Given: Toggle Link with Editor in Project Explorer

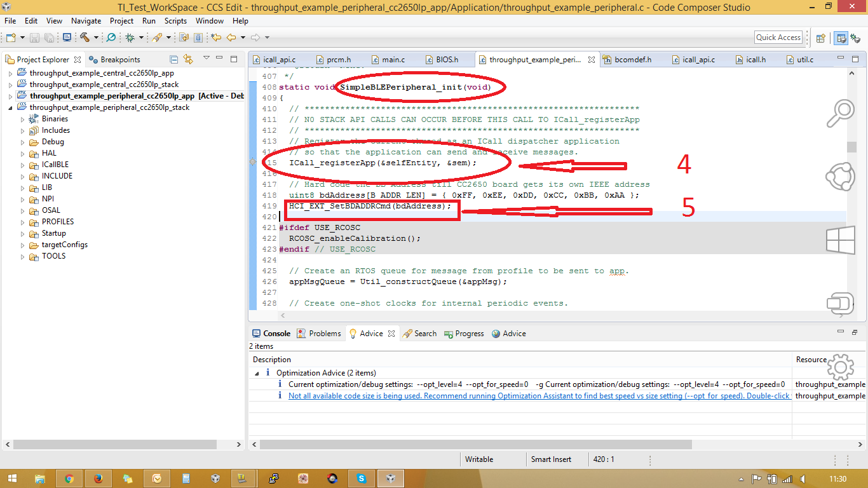Looking at the screenshot, I should pos(188,59).
